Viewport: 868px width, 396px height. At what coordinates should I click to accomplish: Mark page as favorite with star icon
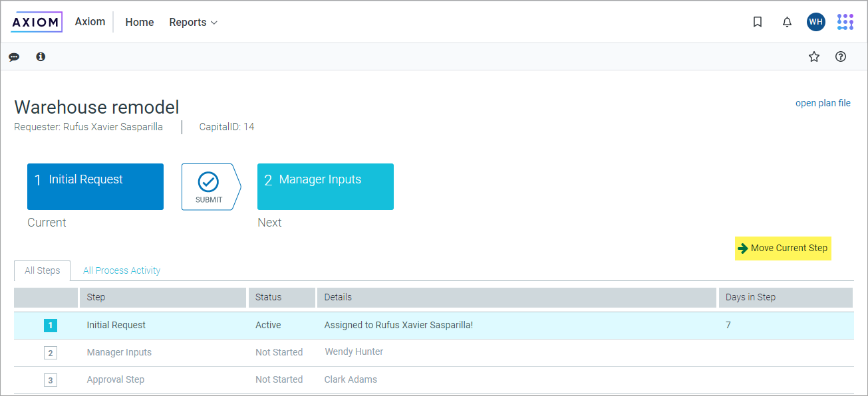[x=813, y=57]
